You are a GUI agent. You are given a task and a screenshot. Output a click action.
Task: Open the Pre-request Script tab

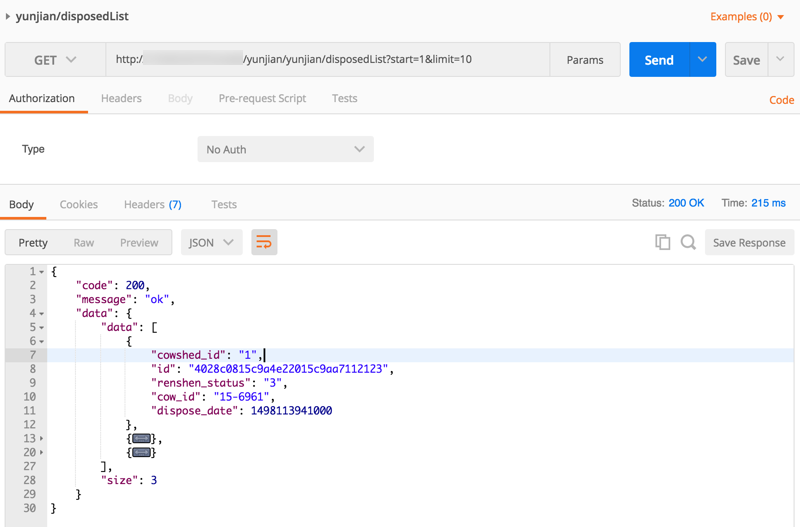tap(262, 98)
